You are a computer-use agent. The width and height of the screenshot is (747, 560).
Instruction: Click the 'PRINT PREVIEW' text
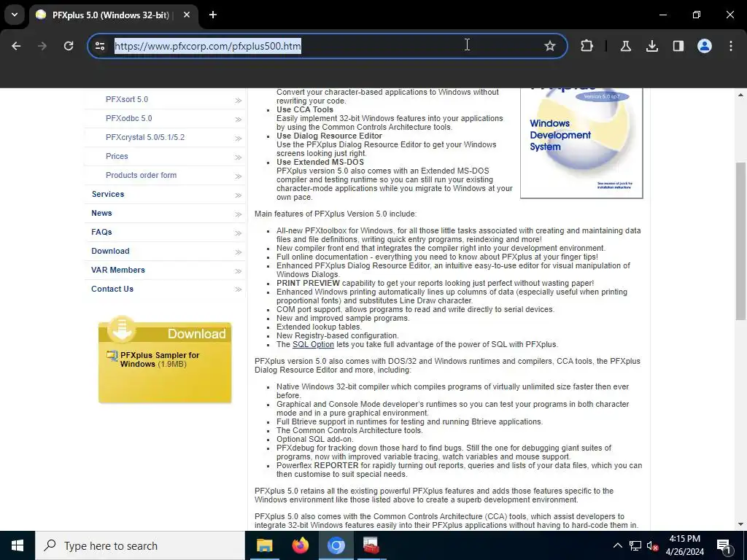[x=309, y=283]
